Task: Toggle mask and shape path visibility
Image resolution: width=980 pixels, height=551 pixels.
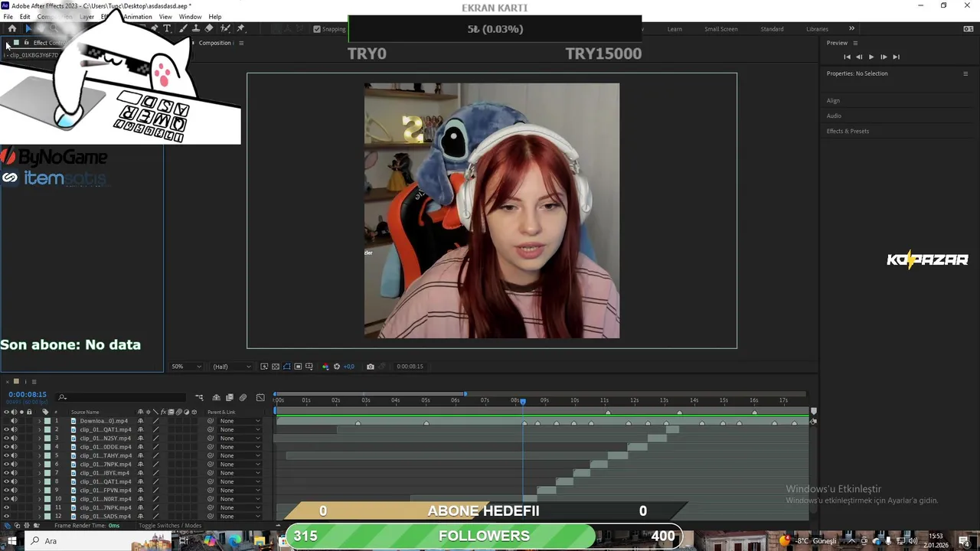Action: [x=287, y=367]
